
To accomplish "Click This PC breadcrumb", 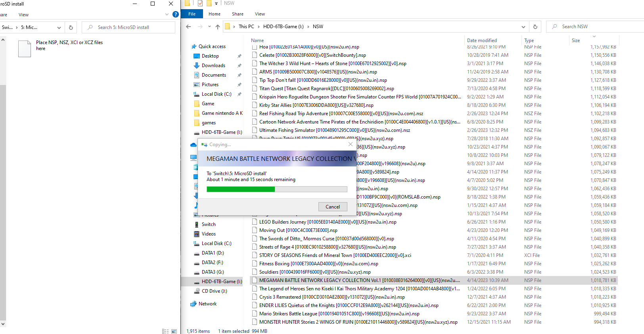I will (x=246, y=27).
